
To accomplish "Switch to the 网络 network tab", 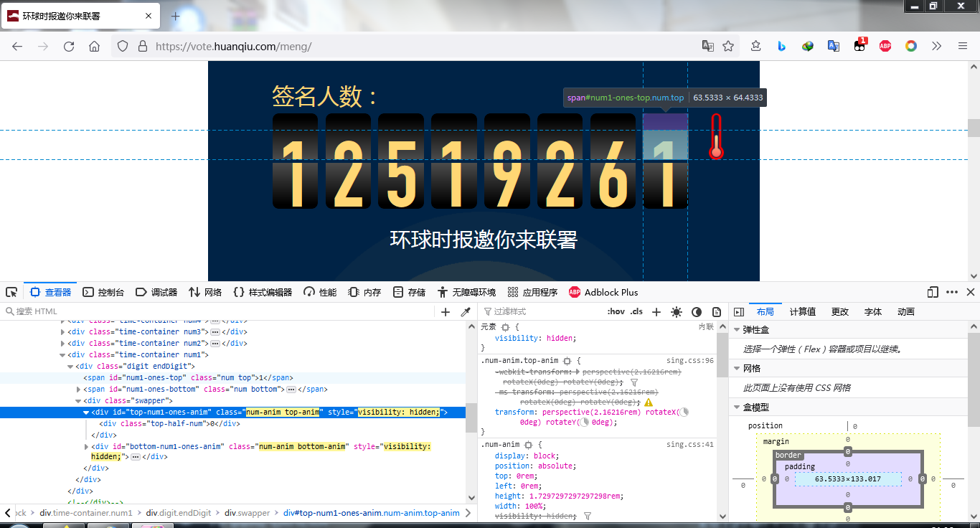I will pyautogui.click(x=205, y=292).
